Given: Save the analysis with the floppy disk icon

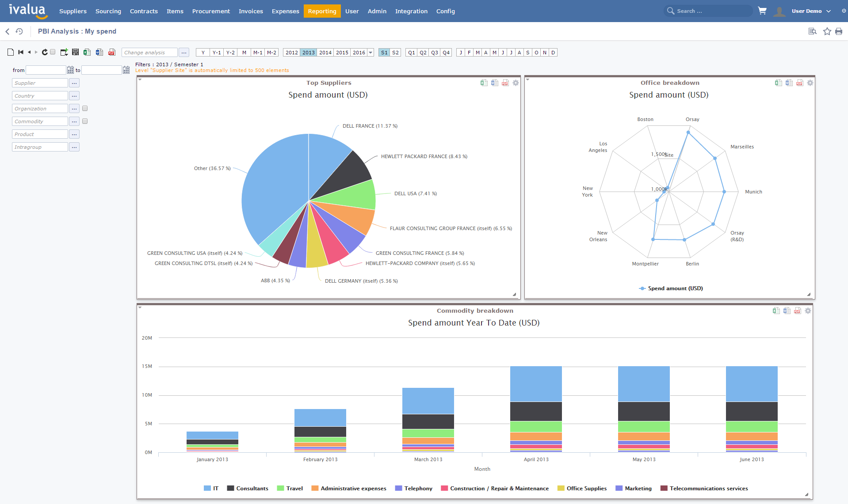Looking at the screenshot, I should tap(76, 52).
